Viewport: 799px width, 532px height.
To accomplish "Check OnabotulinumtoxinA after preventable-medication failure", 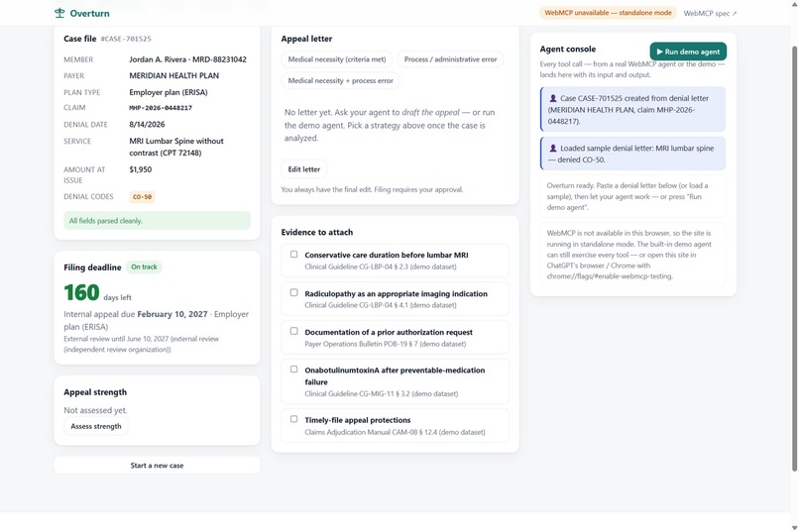I will coord(294,370).
